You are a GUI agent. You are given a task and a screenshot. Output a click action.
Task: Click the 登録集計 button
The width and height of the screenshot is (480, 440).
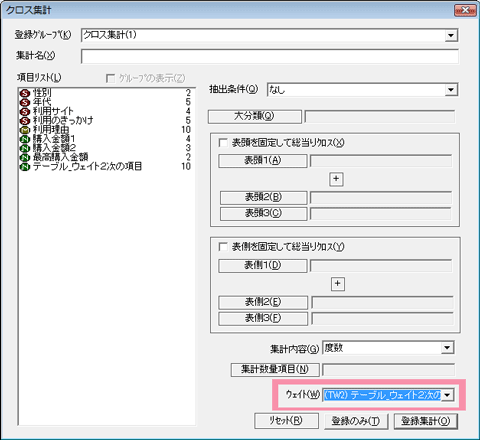pyautogui.click(x=426, y=421)
